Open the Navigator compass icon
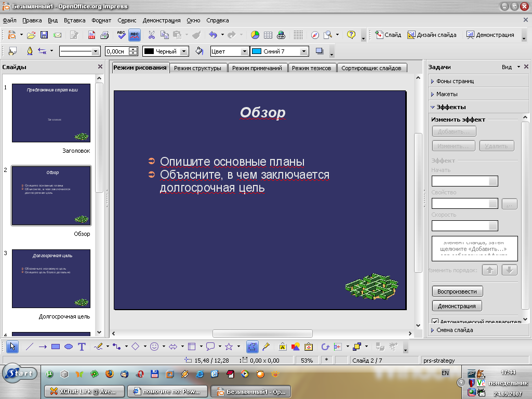 click(315, 35)
